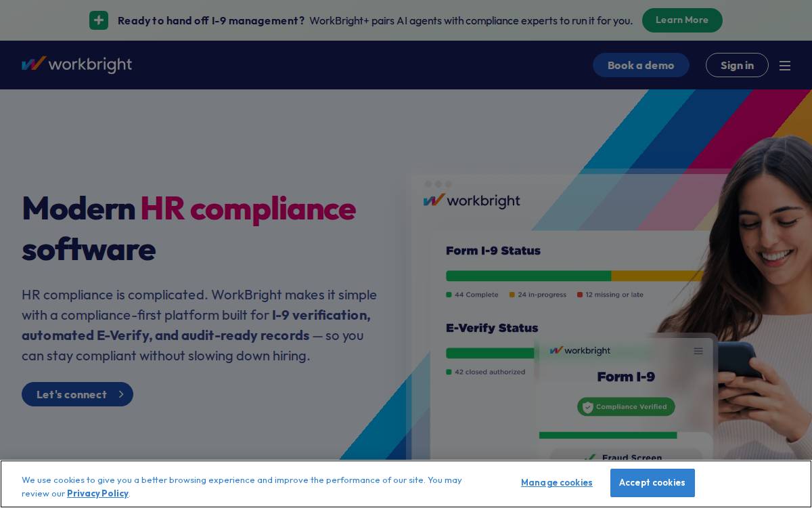Click the Form I-9 Status progress bar

click(575, 276)
